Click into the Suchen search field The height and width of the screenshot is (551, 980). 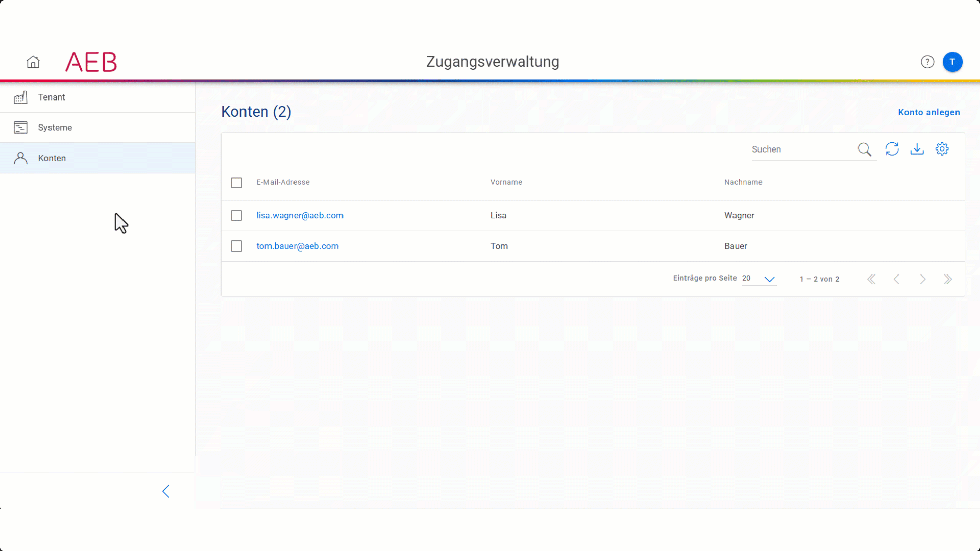point(801,149)
